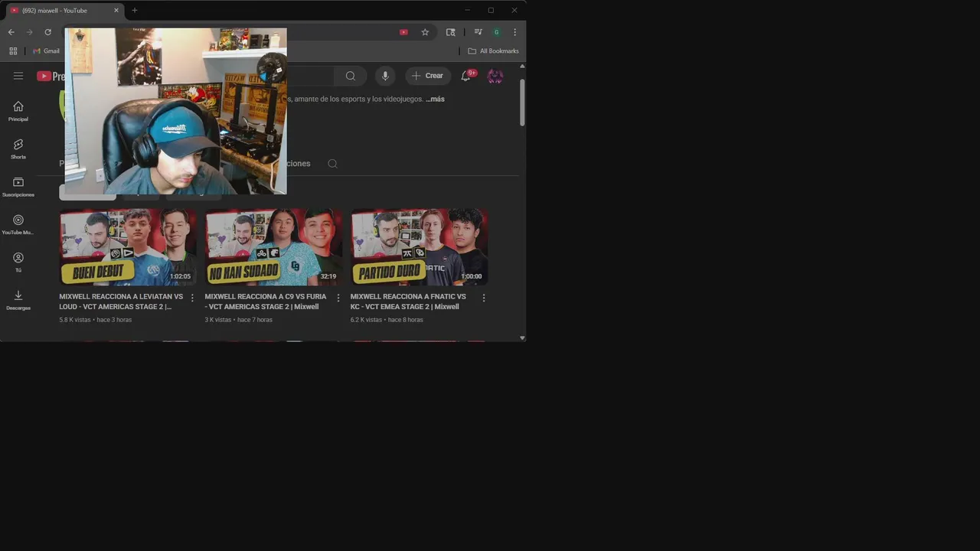Open the Gmail bookmark

[46, 51]
